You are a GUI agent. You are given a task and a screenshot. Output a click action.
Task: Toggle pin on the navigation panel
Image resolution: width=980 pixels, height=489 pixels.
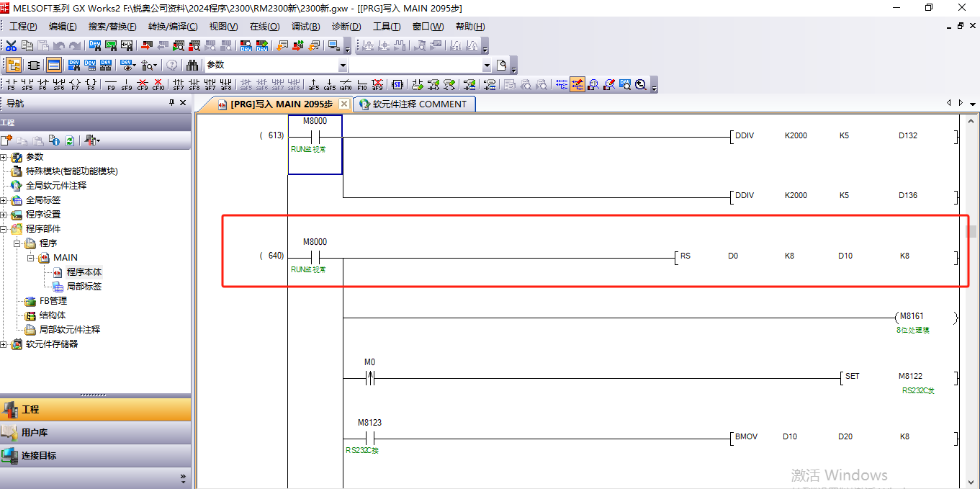[x=171, y=103]
